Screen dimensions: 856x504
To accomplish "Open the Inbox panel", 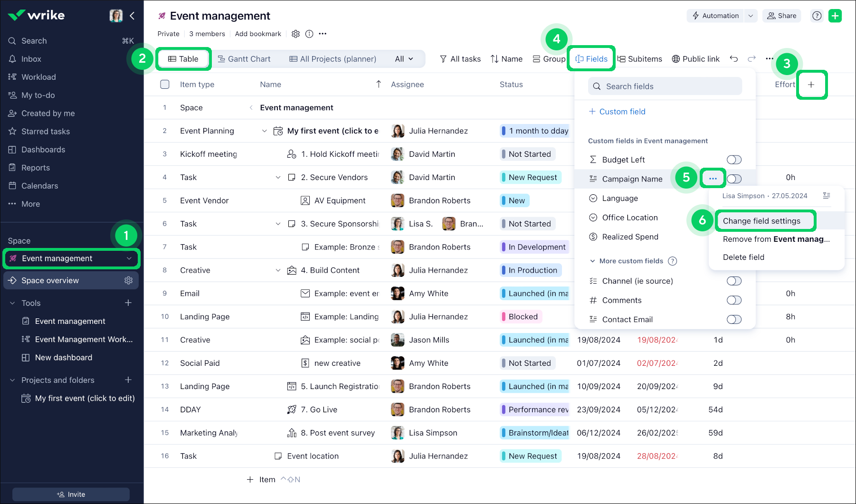I will tap(31, 59).
